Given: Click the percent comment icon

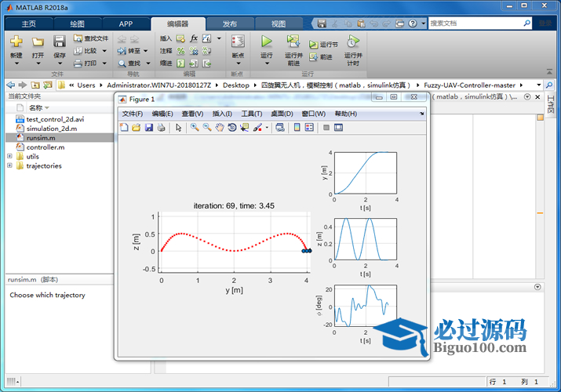Looking at the screenshot, I should [x=180, y=51].
